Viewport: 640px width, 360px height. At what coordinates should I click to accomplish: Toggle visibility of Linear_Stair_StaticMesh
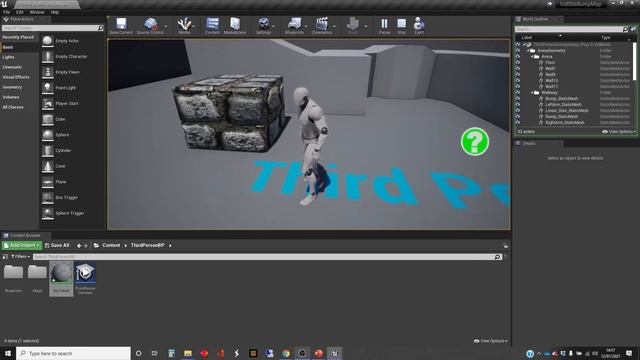tap(518, 111)
